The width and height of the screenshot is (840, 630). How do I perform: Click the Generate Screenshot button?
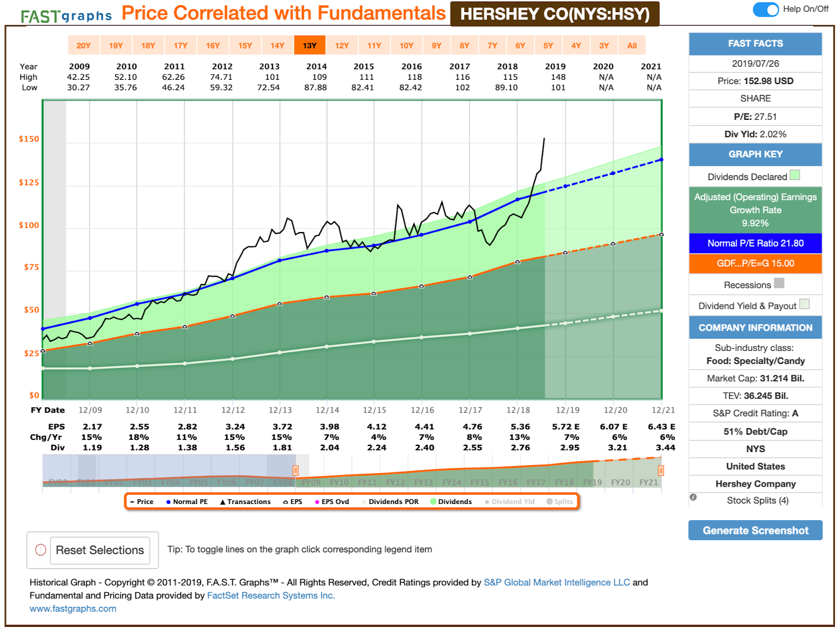click(x=755, y=530)
